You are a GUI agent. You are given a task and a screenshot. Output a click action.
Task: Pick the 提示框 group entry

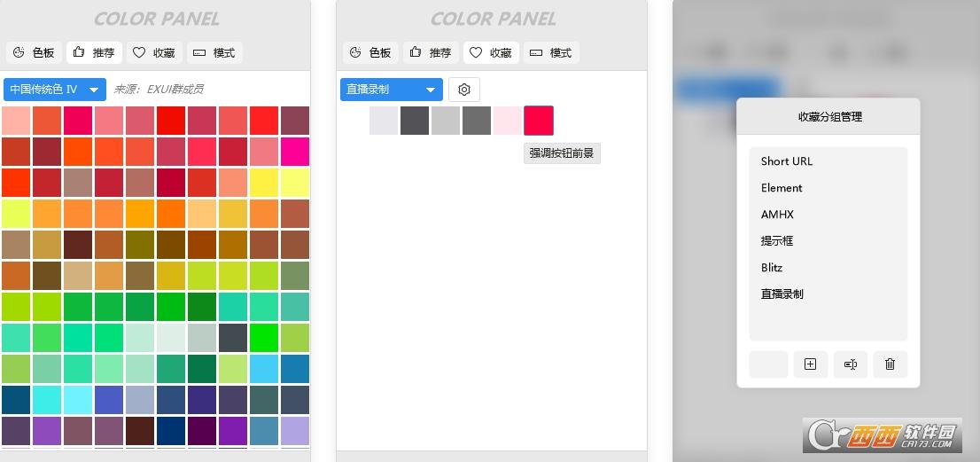[828, 241]
